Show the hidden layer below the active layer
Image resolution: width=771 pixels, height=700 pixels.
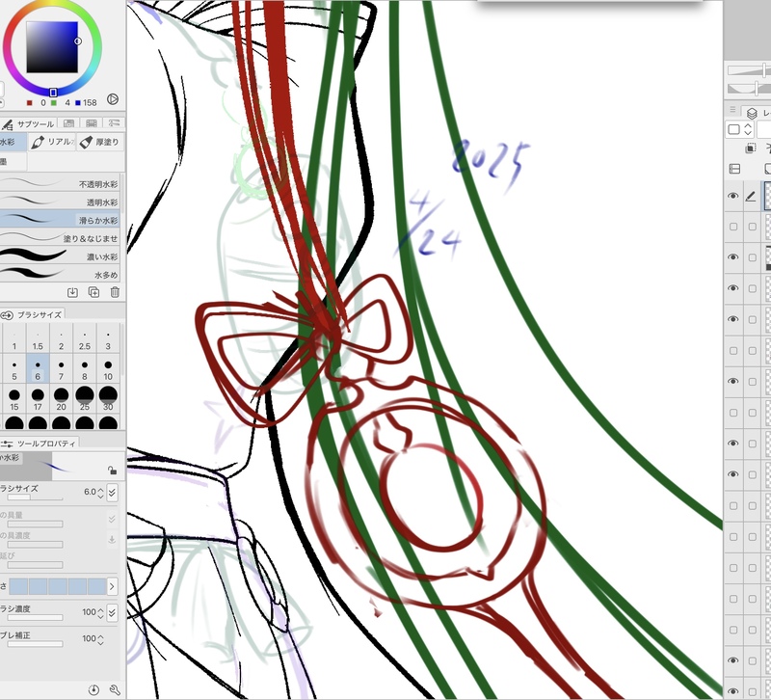click(733, 227)
